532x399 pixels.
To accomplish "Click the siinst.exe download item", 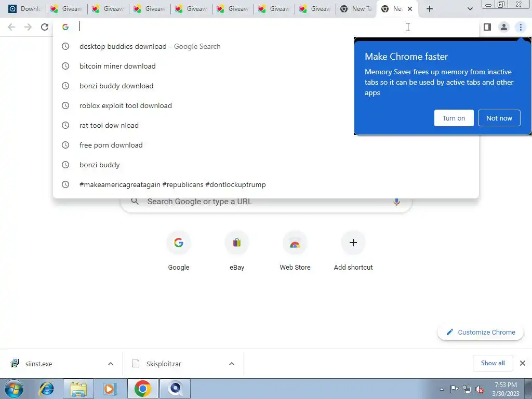I will 38,364.
